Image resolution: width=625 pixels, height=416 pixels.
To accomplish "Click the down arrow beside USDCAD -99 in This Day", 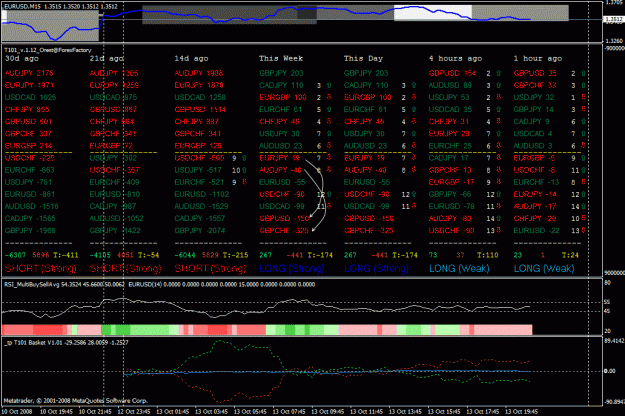I will point(414,206).
